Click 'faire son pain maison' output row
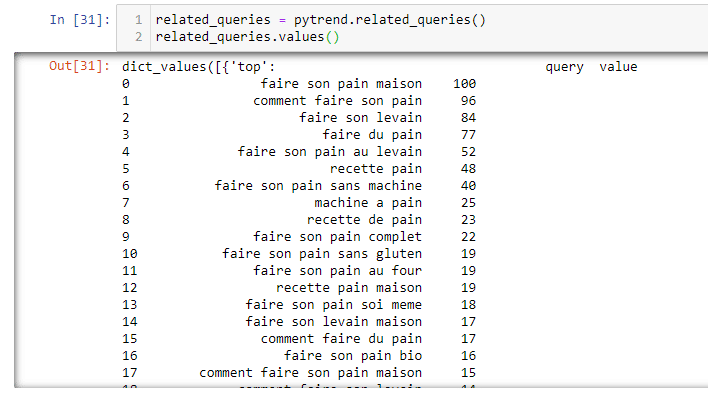Screen dimensions: 708x406 [x=341, y=84]
